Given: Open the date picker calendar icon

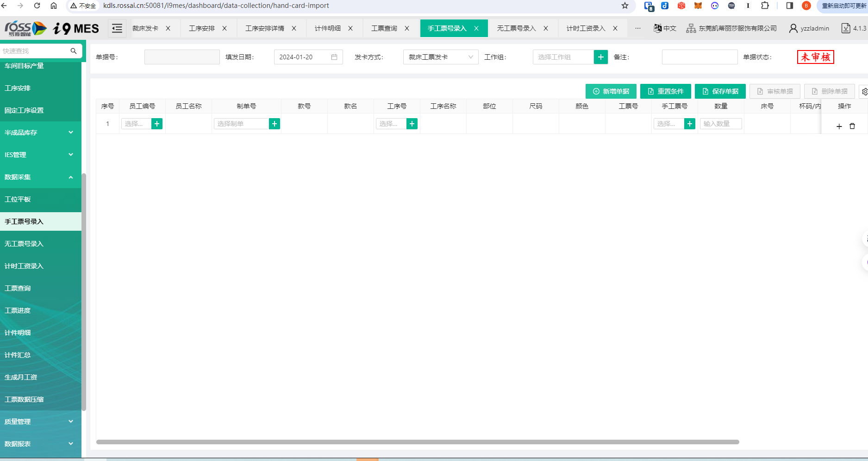Looking at the screenshot, I should (334, 57).
